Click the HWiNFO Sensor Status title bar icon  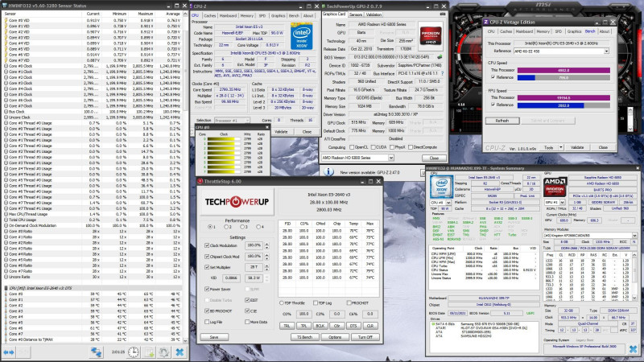click(x=5, y=6)
